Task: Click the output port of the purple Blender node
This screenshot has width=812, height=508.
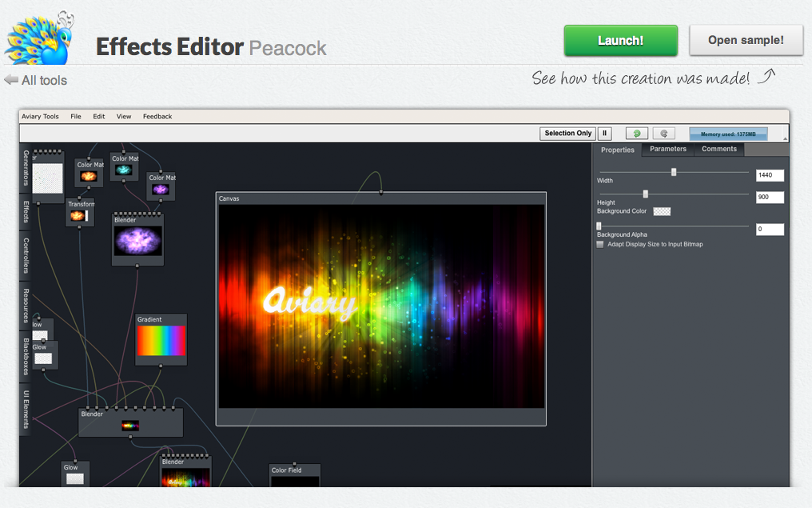Action: pos(137,266)
